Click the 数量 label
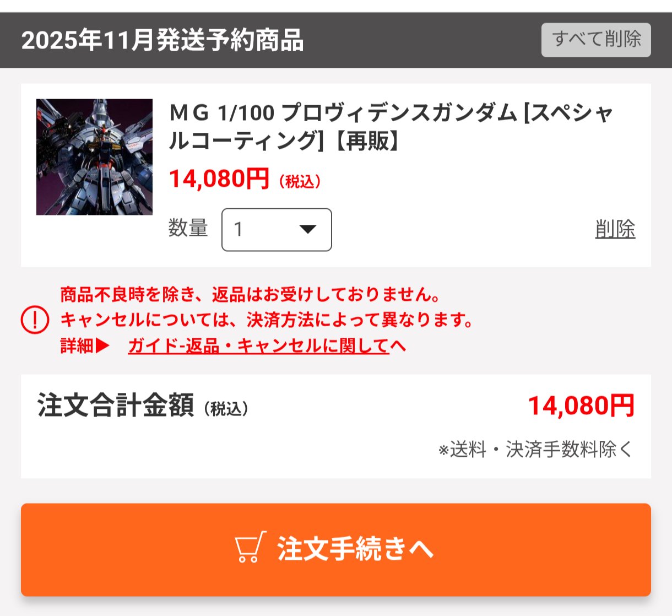 188,228
